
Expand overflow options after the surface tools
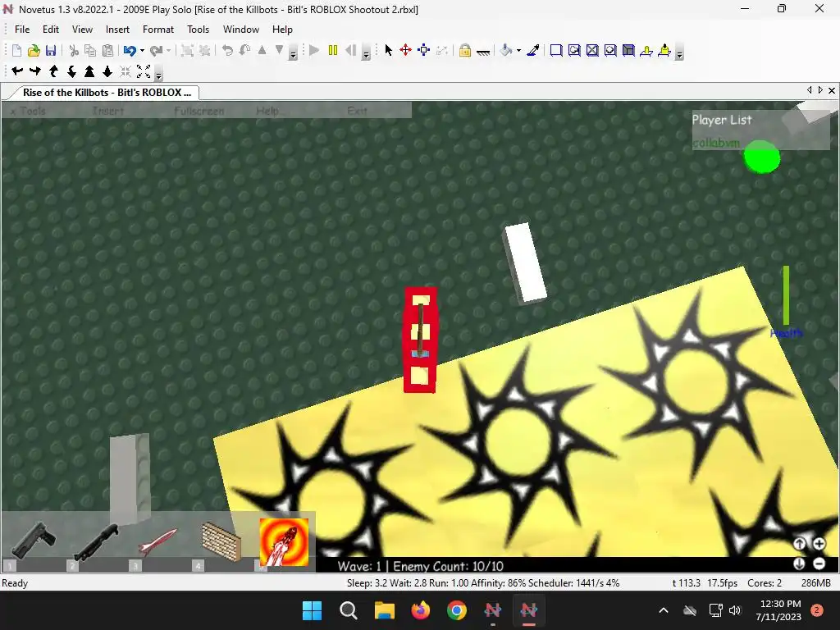(679, 52)
